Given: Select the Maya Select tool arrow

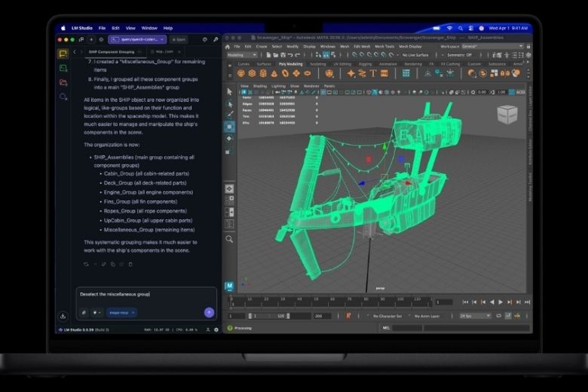Looking at the screenshot, I should click(x=229, y=91).
